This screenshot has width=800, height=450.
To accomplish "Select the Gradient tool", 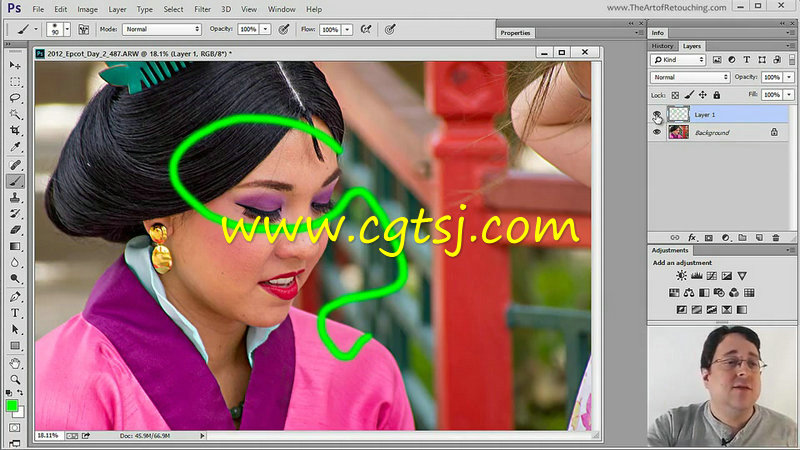I will 15,246.
